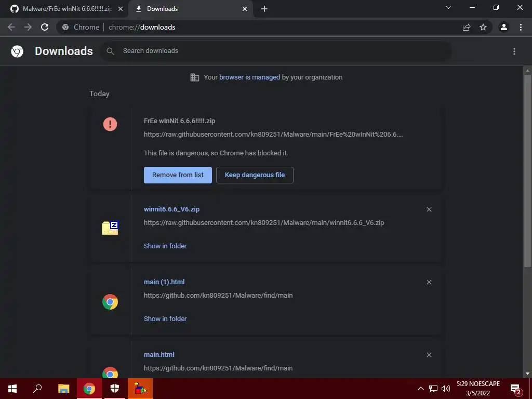This screenshot has width=532, height=399.
Task: Open a new browser tab
Action: (264, 9)
